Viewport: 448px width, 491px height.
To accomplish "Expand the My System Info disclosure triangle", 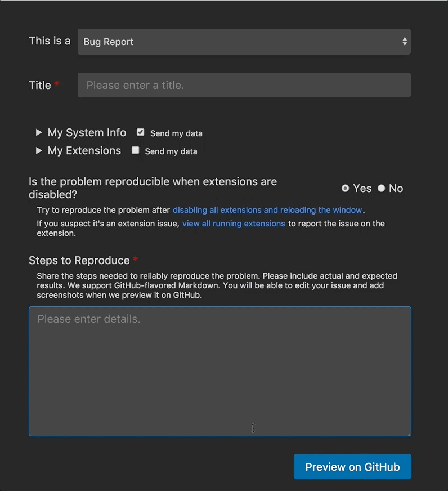I will pyautogui.click(x=39, y=132).
